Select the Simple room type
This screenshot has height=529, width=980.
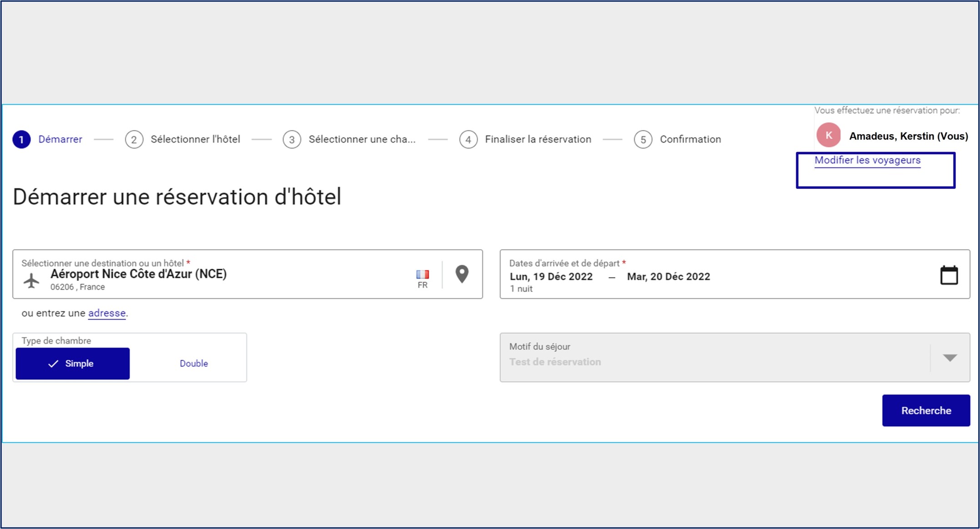73,363
